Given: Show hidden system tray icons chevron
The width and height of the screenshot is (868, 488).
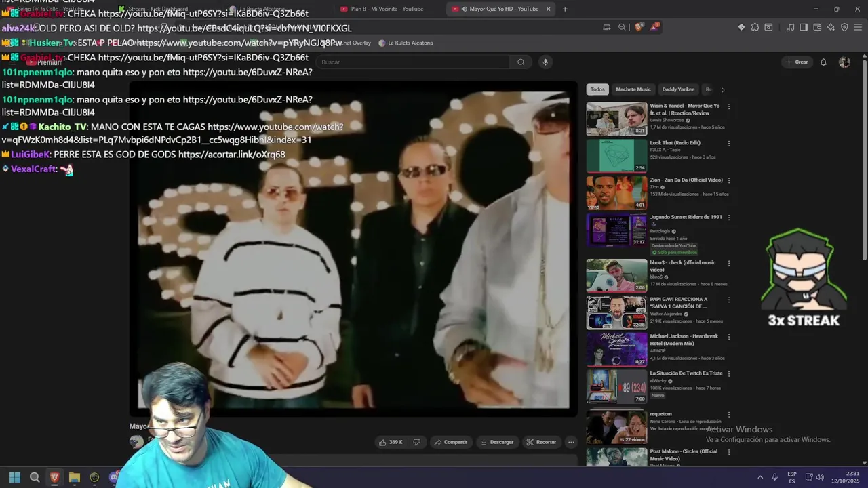Looking at the screenshot, I should click(759, 477).
